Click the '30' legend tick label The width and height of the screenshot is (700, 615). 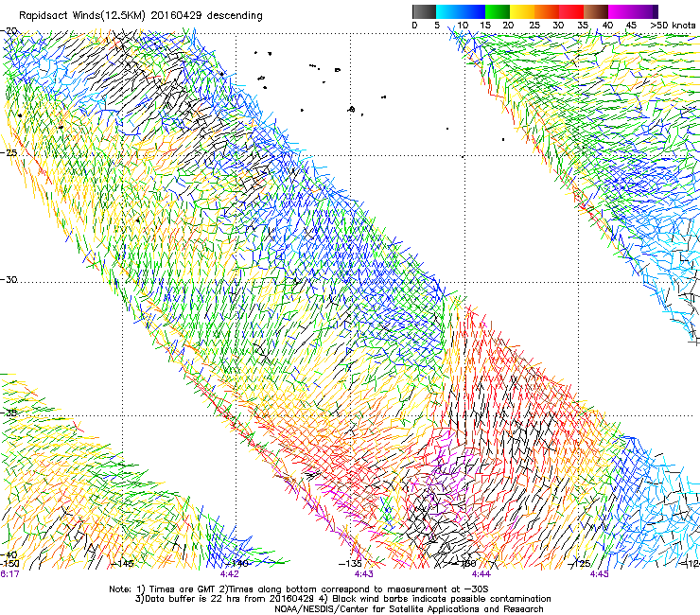(558, 25)
